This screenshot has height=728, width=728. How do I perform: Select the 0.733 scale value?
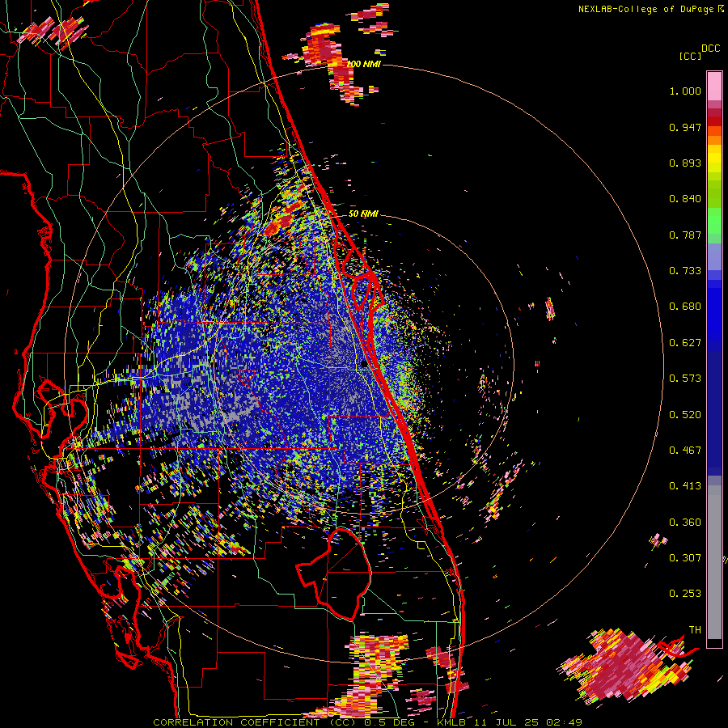(685, 271)
